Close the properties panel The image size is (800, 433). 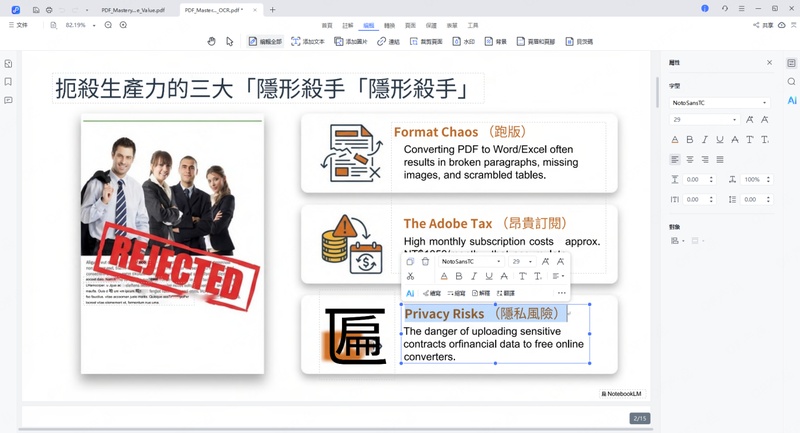tap(769, 62)
